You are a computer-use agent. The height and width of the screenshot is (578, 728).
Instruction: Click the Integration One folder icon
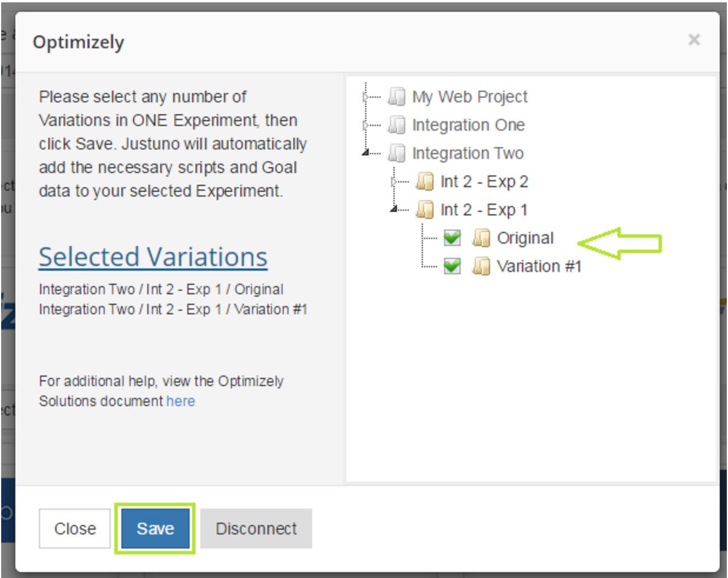tap(396, 124)
